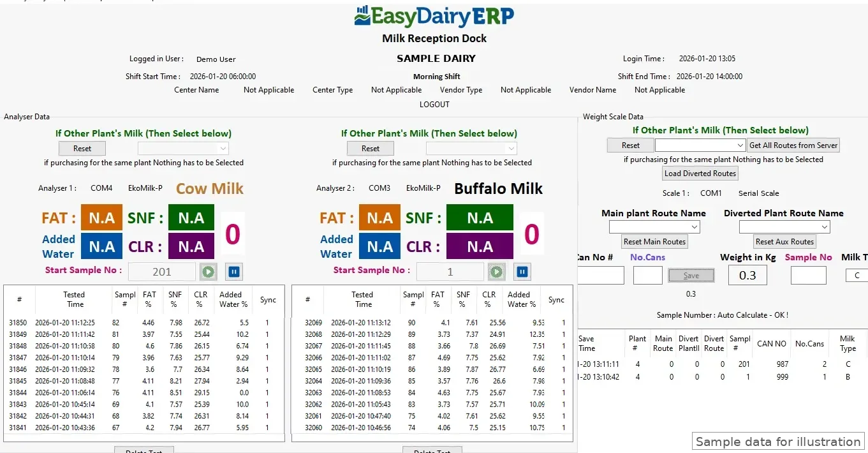Viewport: 868px width, 453px height.
Task: Click Reset in Weight Scale Data panel
Action: 631,145
